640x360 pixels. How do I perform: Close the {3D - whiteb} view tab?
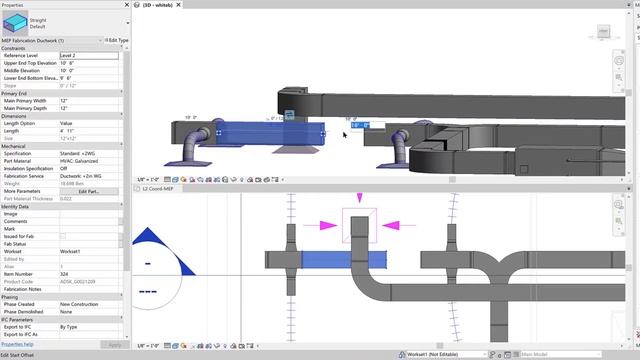coord(178,5)
